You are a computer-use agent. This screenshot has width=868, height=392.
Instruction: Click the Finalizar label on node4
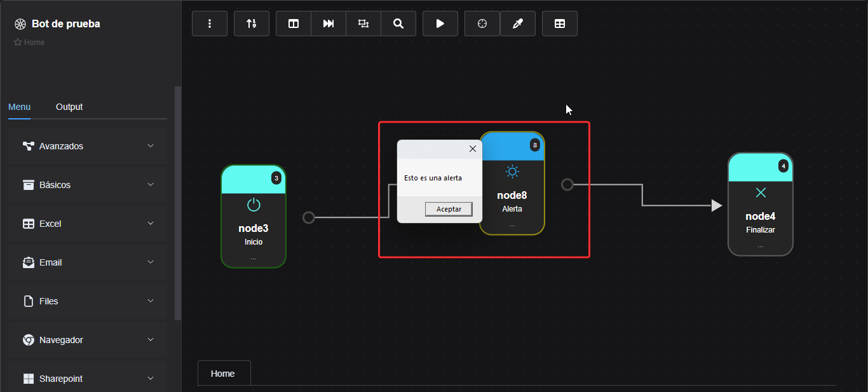pos(761,230)
